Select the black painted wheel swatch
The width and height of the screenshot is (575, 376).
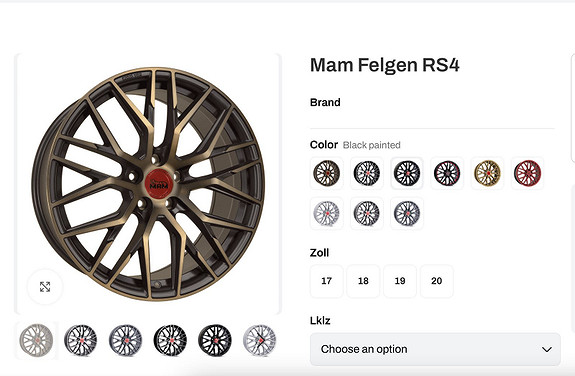point(407,173)
